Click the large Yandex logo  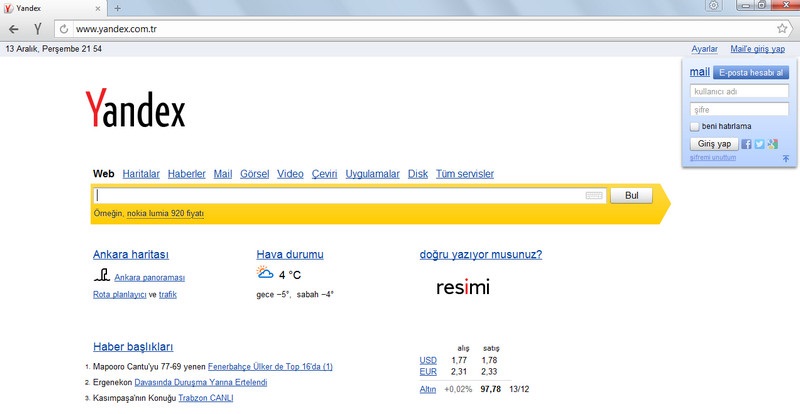point(135,108)
